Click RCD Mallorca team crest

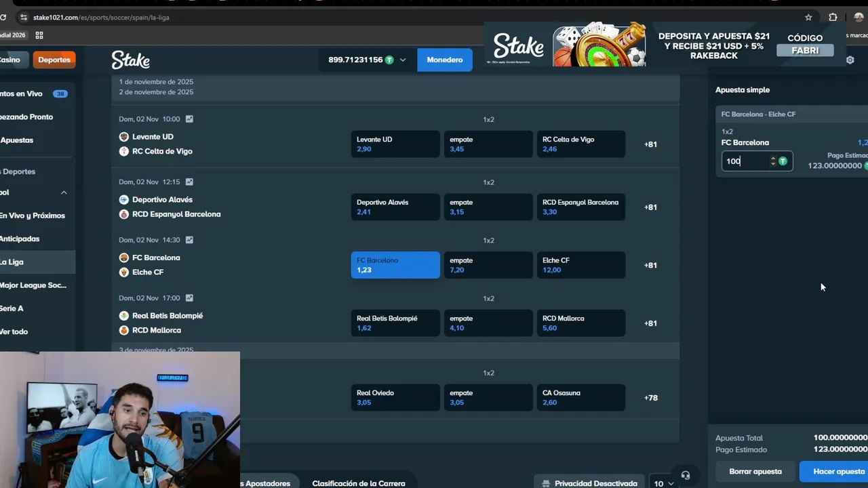123,330
